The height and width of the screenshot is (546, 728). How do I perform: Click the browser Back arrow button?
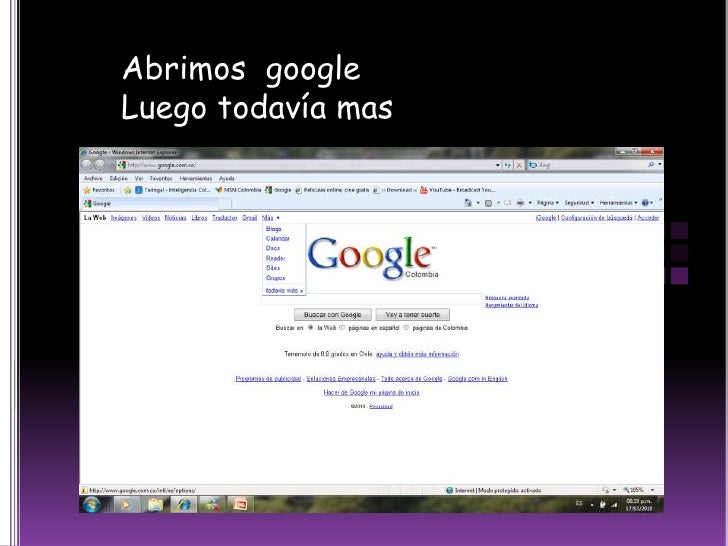[x=87, y=165]
